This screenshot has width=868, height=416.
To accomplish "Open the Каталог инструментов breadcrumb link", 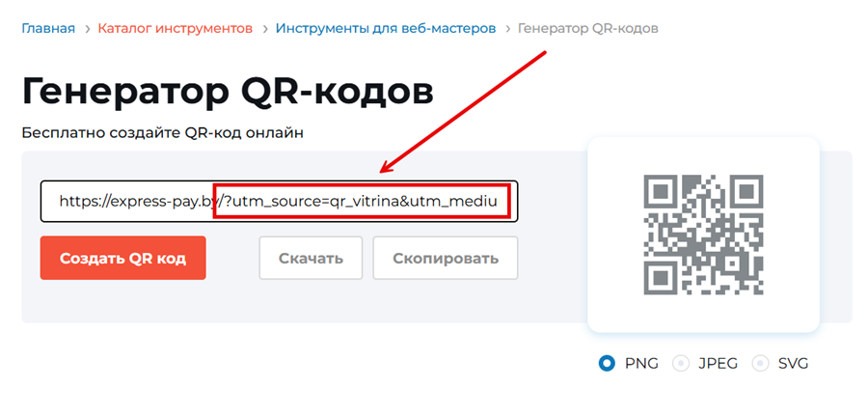I will tap(175, 28).
